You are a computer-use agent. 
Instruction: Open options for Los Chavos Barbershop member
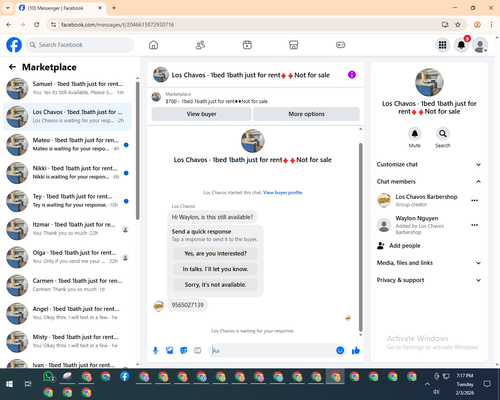coord(475,200)
